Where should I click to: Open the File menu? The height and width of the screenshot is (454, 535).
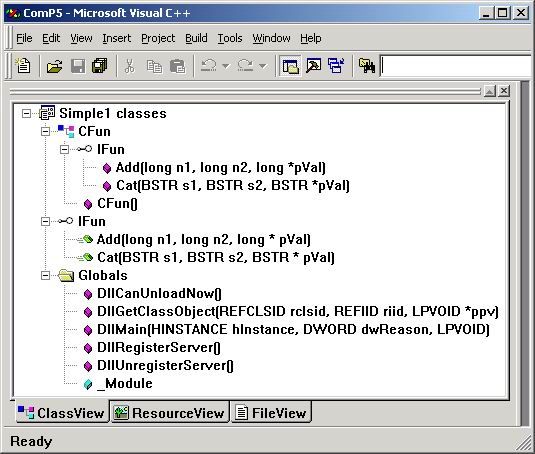[24, 38]
